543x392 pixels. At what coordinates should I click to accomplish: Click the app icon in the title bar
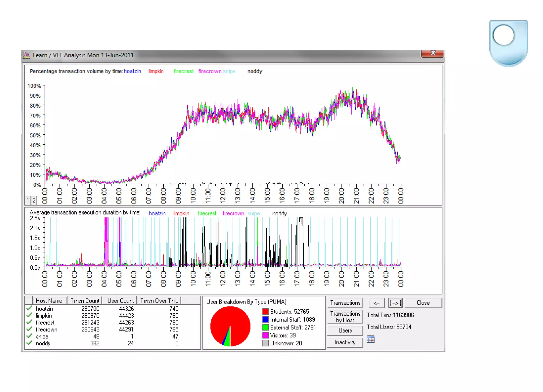click(26, 55)
